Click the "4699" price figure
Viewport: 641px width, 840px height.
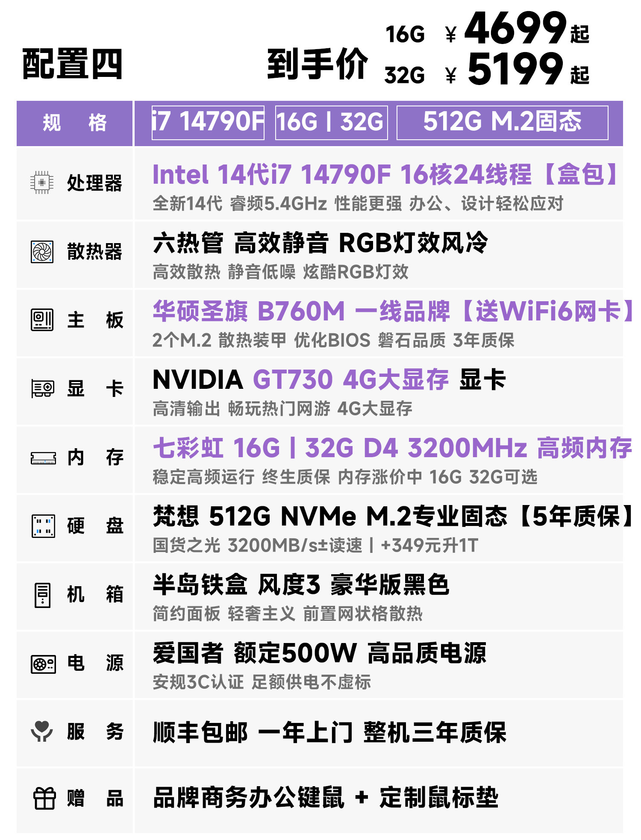coord(515,28)
